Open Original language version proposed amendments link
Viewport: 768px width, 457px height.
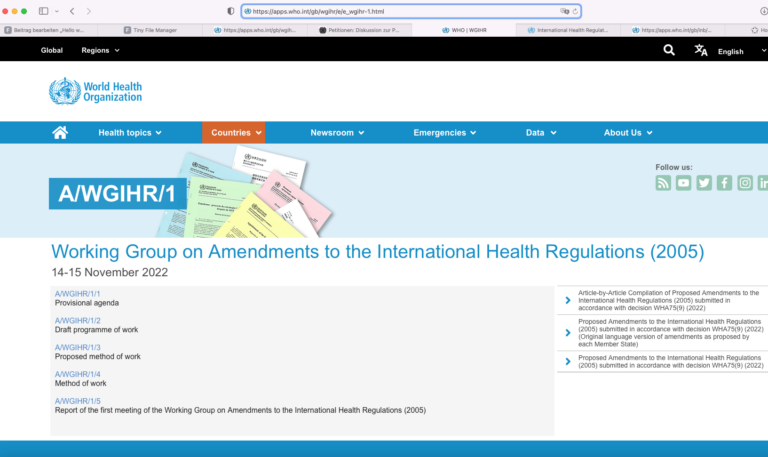click(x=671, y=333)
